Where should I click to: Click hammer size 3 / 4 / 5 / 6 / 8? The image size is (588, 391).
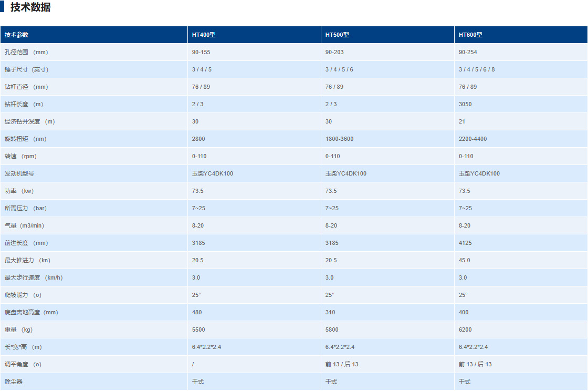(x=477, y=69)
